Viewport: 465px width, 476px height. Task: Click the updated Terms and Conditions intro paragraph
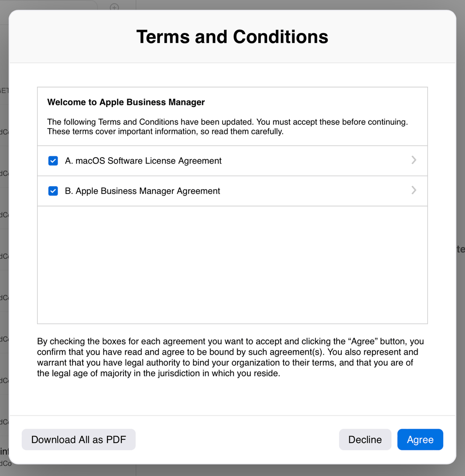pos(227,127)
